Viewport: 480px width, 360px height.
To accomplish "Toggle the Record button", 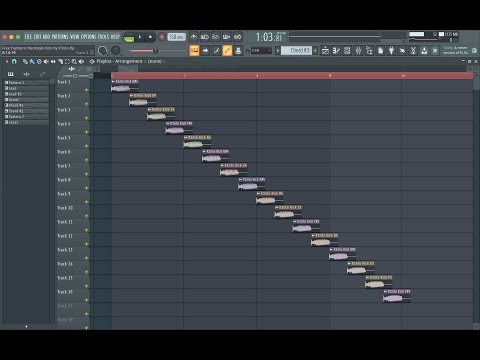I will click(x=162, y=37).
